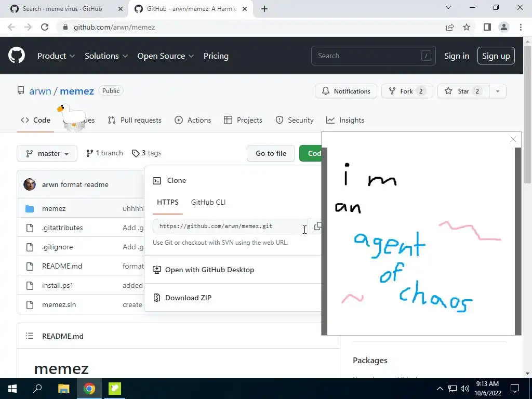The width and height of the screenshot is (532, 399).
Task: Open the Chrome profile avatar icon
Action: click(x=504, y=27)
